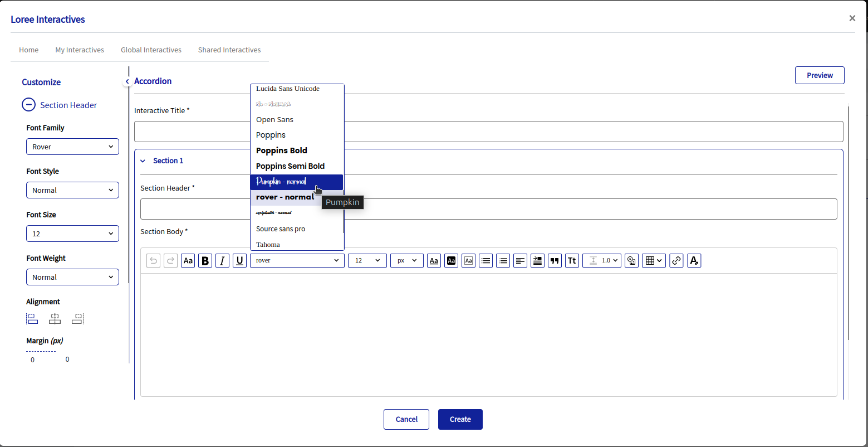The height and width of the screenshot is (447, 868).
Task: Click the Preview button
Action: [x=820, y=75]
